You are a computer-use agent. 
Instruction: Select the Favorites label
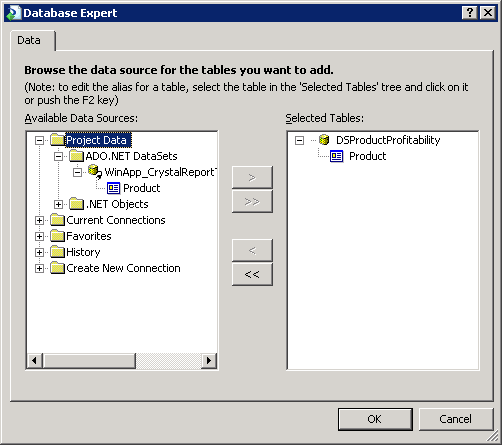pos(89,236)
